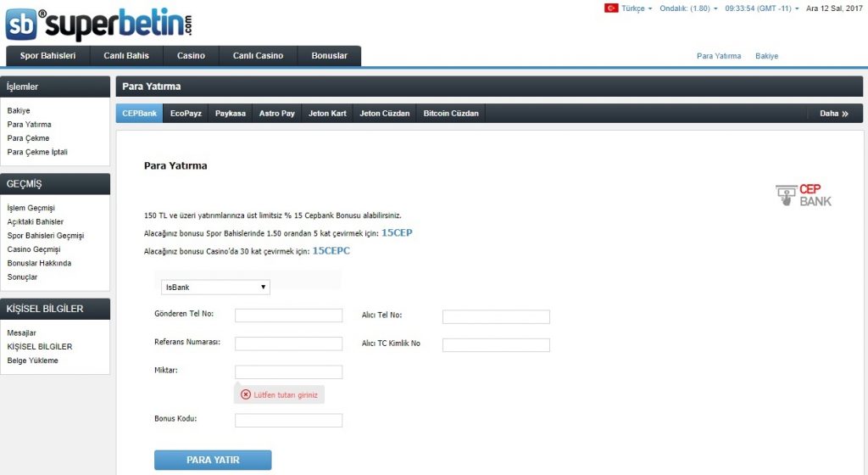Open Canlı Casino menu

point(258,56)
